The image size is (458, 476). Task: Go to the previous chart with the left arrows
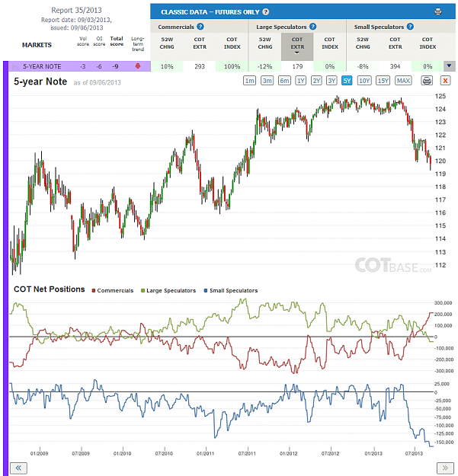coord(18,468)
